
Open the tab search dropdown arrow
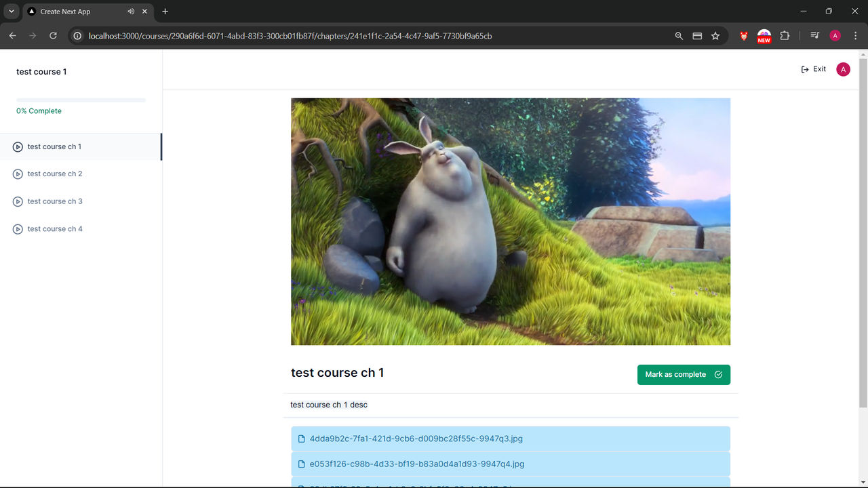click(12, 12)
